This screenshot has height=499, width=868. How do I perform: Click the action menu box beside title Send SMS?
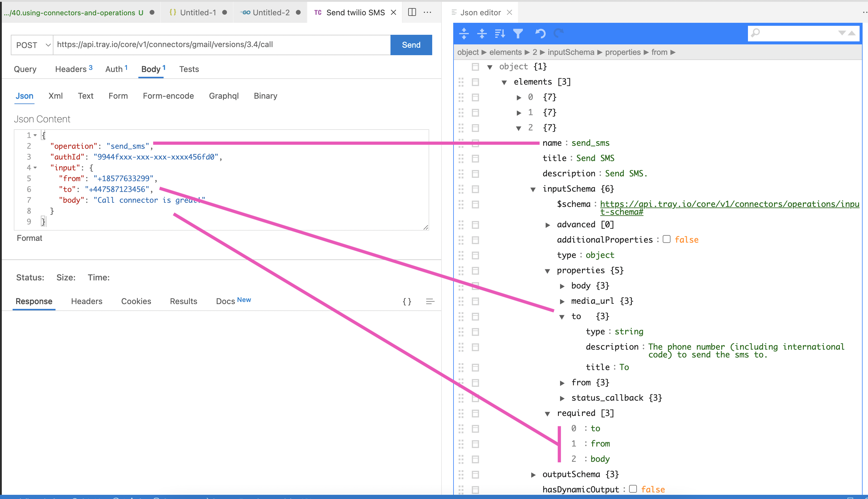(x=475, y=158)
